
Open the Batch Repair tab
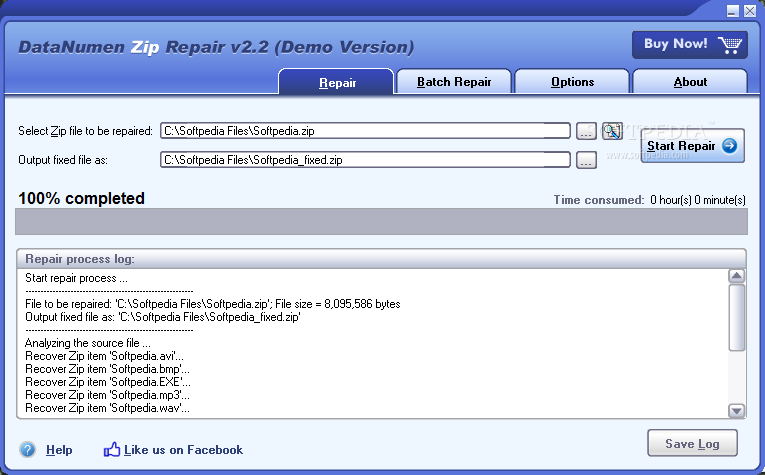(x=454, y=81)
